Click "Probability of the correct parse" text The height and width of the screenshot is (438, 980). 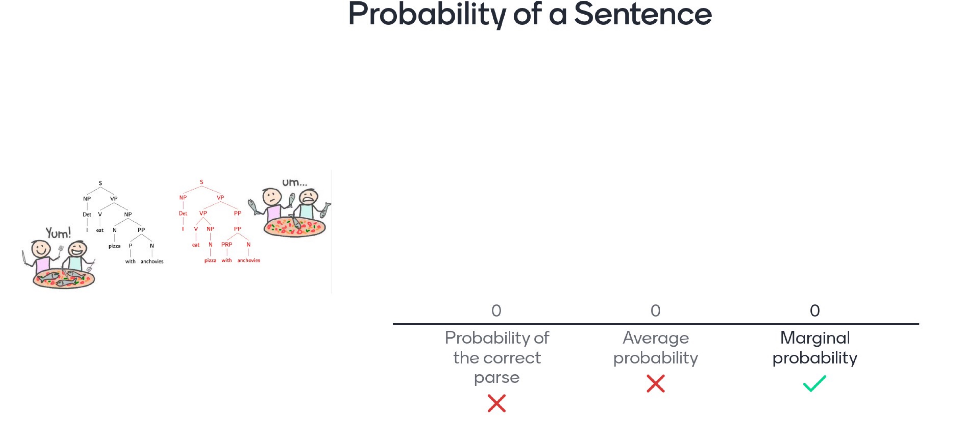[497, 357]
